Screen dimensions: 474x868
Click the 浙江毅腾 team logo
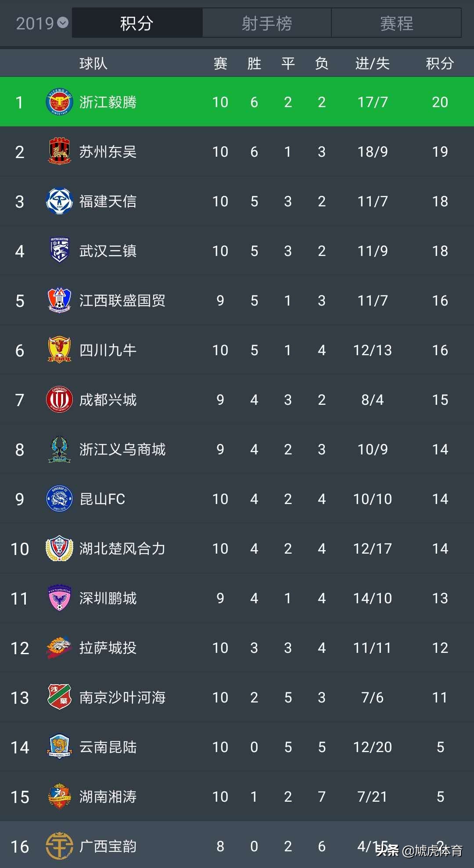(59, 102)
